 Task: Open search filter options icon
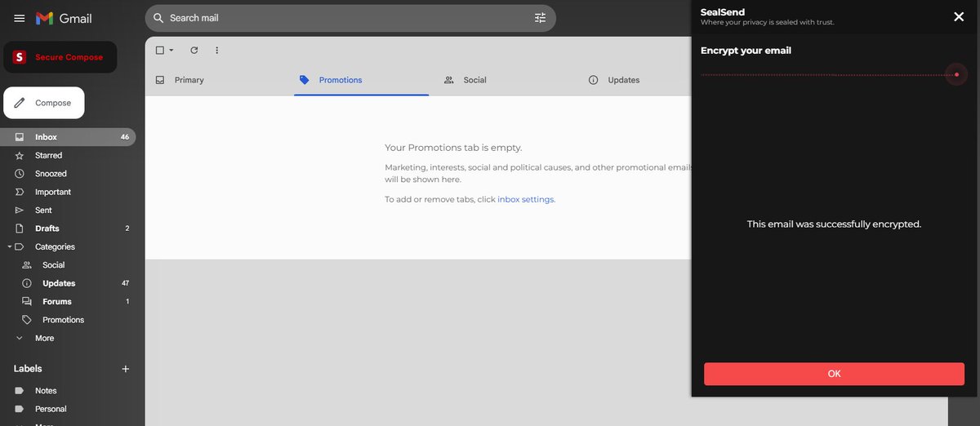click(540, 18)
